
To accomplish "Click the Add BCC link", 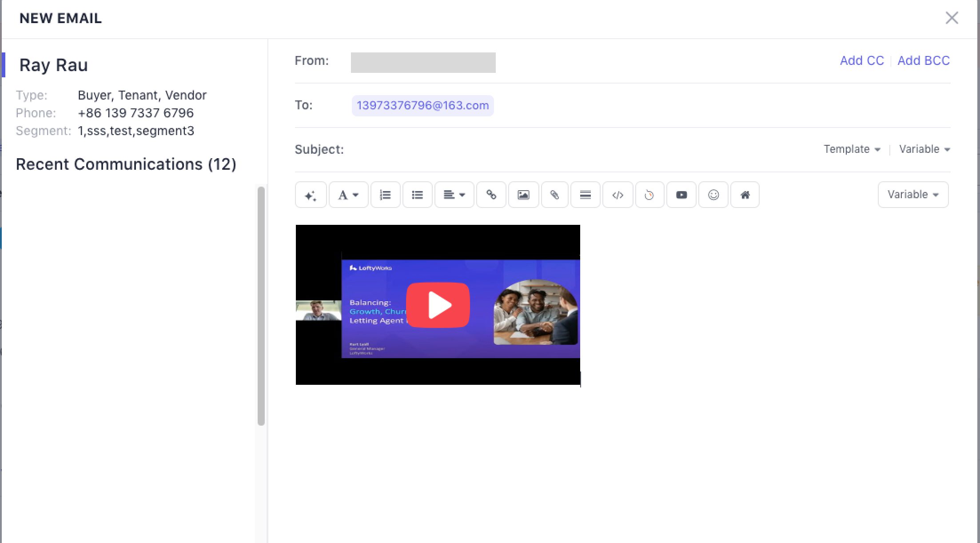I will tap(923, 60).
